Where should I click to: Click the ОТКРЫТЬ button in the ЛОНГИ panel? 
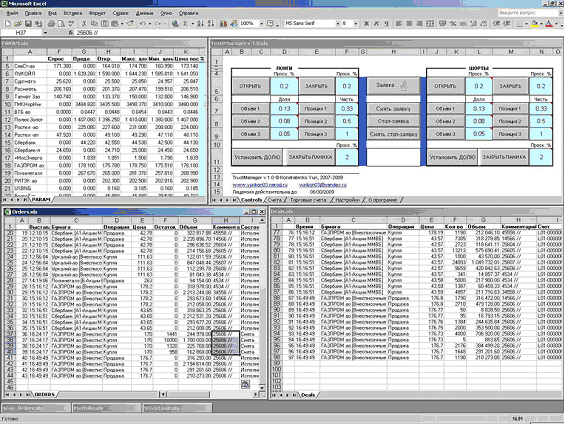coord(250,86)
